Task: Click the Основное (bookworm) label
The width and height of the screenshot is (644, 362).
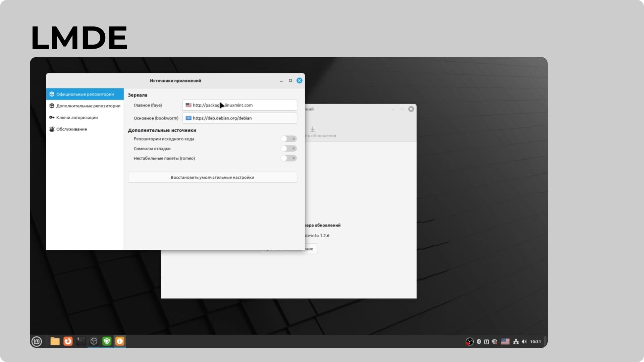Action: (x=156, y=118)
